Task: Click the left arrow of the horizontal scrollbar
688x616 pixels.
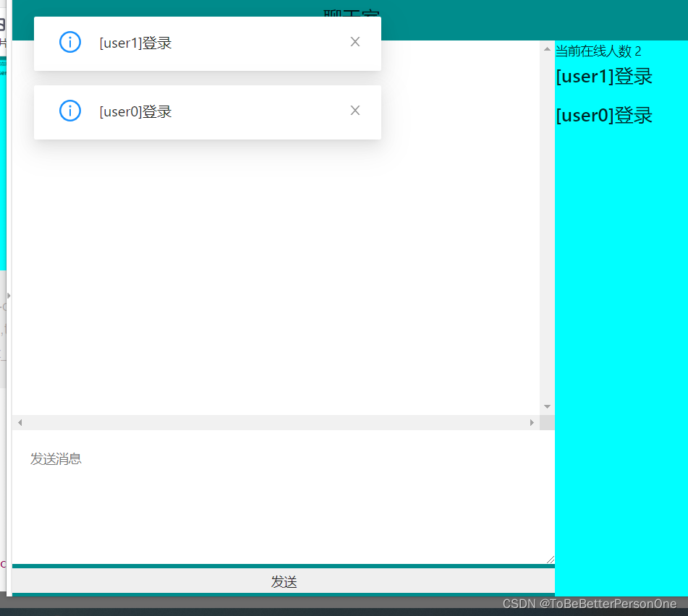Action: click(19, 422)
